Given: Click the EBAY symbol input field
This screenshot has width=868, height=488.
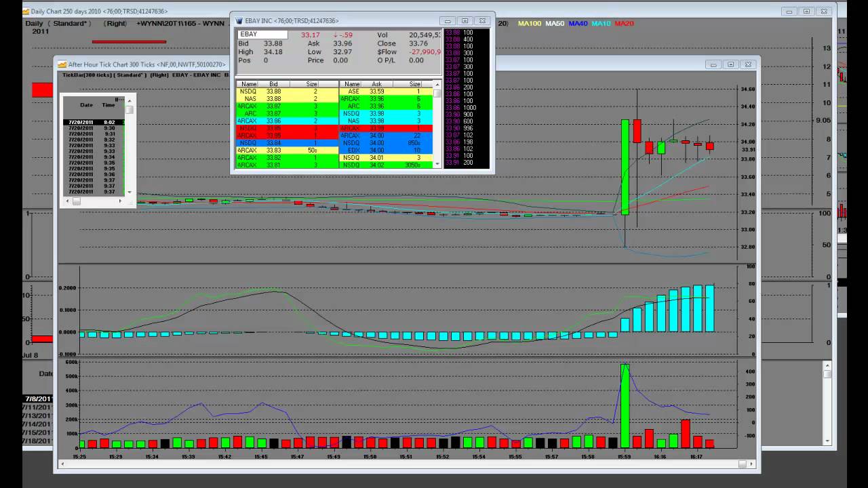Looking at the screenshot, I should (x=262, y=35).
